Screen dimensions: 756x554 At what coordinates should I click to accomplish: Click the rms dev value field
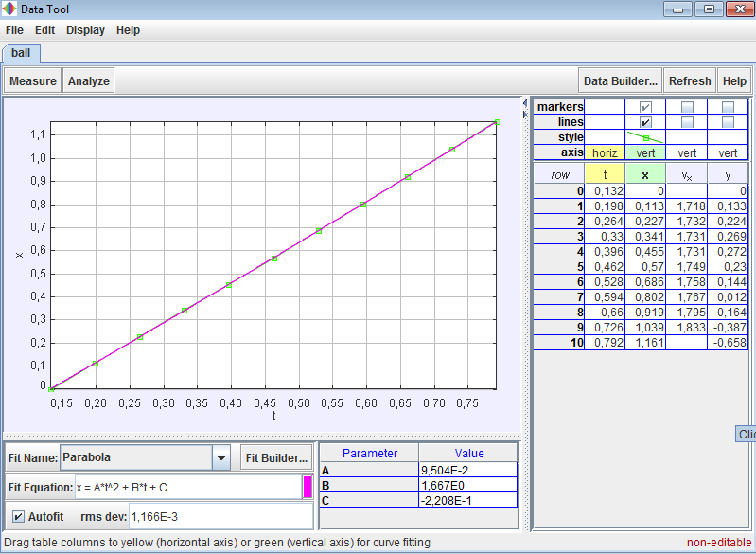point(220,517)
